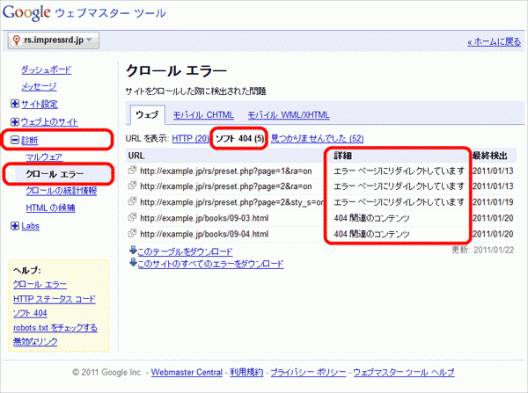Open help link robots.txt をチェックする
This screenshot has width=528, height=393.
55,328
